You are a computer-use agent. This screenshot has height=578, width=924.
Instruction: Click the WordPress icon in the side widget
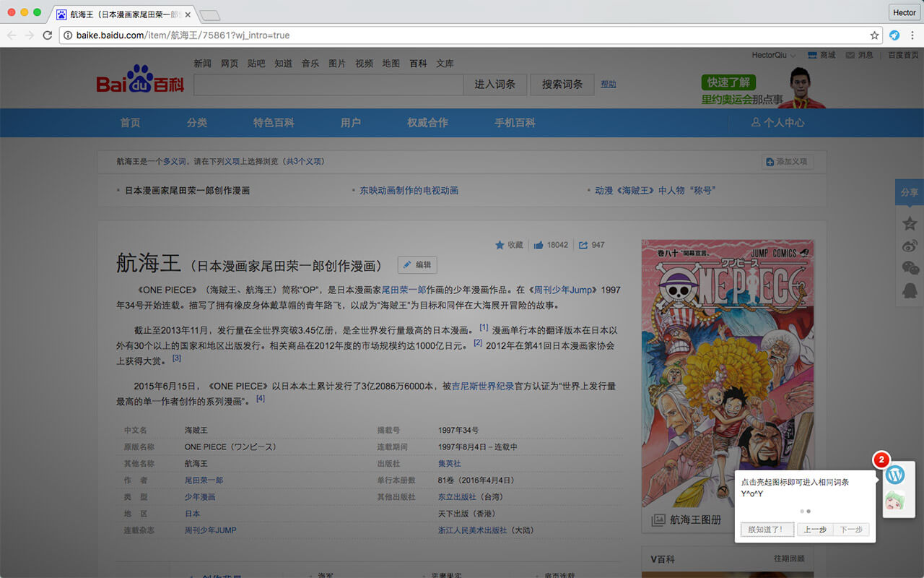coord(895,475)
